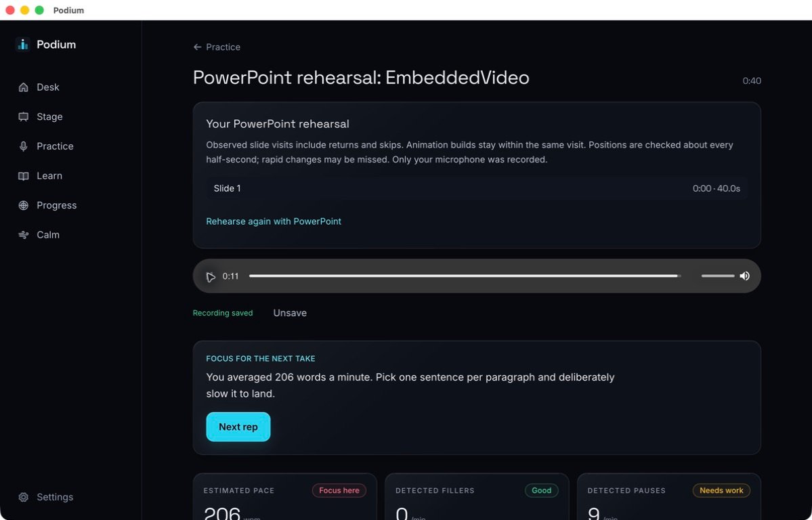This screenshot has height=520, width=812.
Task: Click the Learn book icon
Action: click(23, 175)
